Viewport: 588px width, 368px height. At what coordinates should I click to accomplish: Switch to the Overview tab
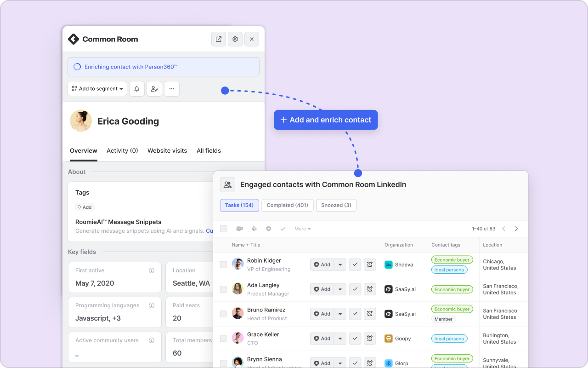tap(84, 150)
